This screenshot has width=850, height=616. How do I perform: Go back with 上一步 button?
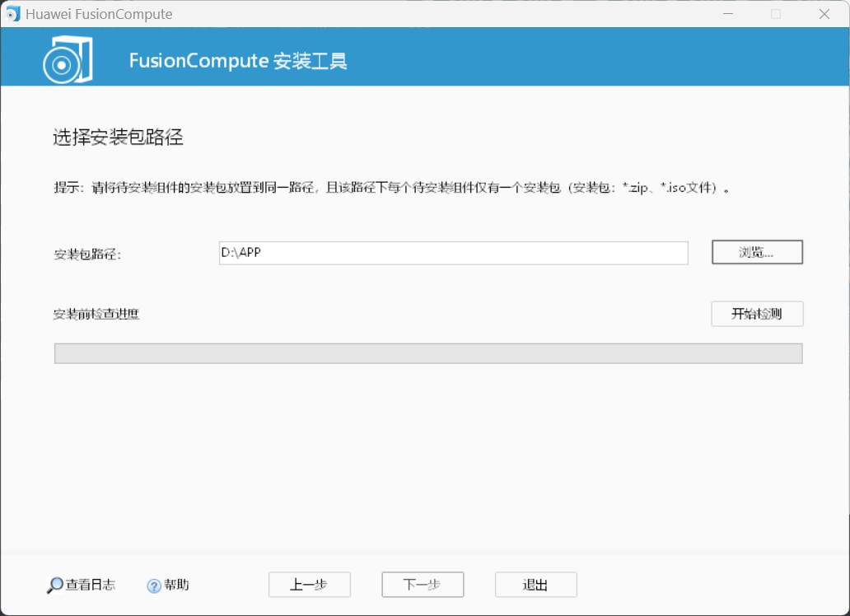309,585
